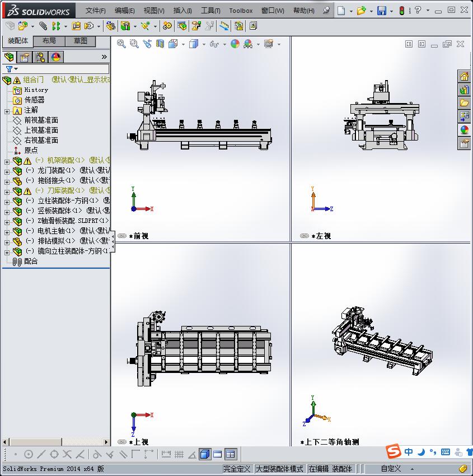
Task: Click Hide/Show Items glasses icon
Action: coord(214,44)
